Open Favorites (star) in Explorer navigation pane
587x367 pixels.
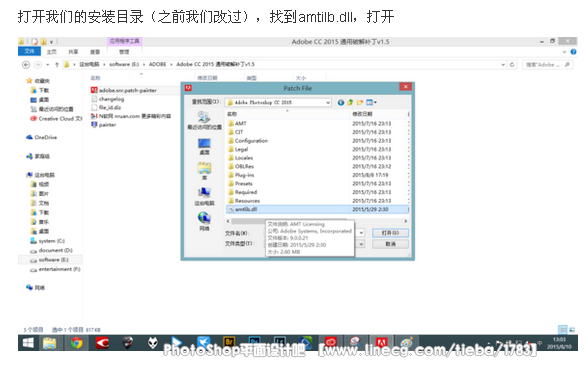pos(38,81)
